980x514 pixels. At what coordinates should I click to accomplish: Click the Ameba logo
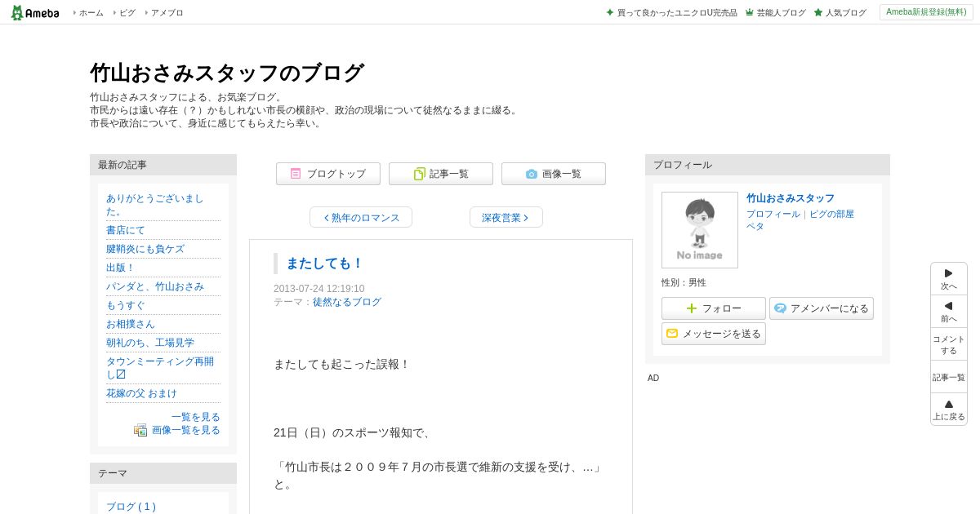point(35,12)
